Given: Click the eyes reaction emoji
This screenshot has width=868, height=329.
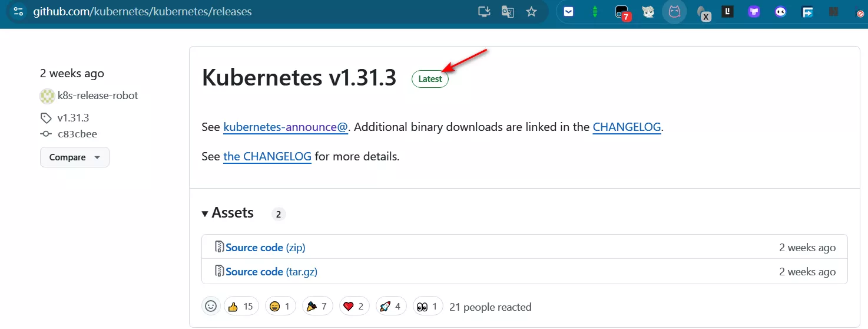Looking at the screenshot, I should tap(428, 306).
